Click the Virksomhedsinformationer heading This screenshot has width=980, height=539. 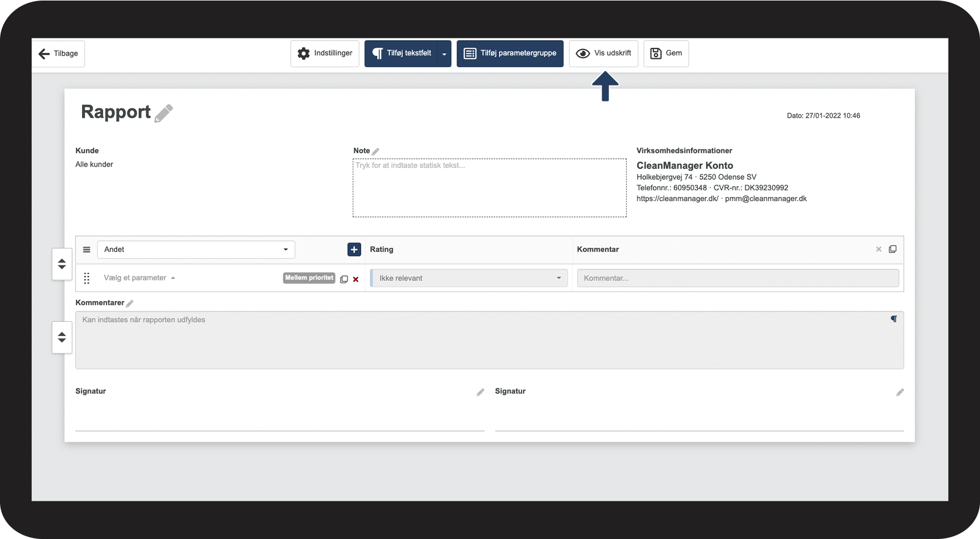pyautogui.click(x=684, y=151)
